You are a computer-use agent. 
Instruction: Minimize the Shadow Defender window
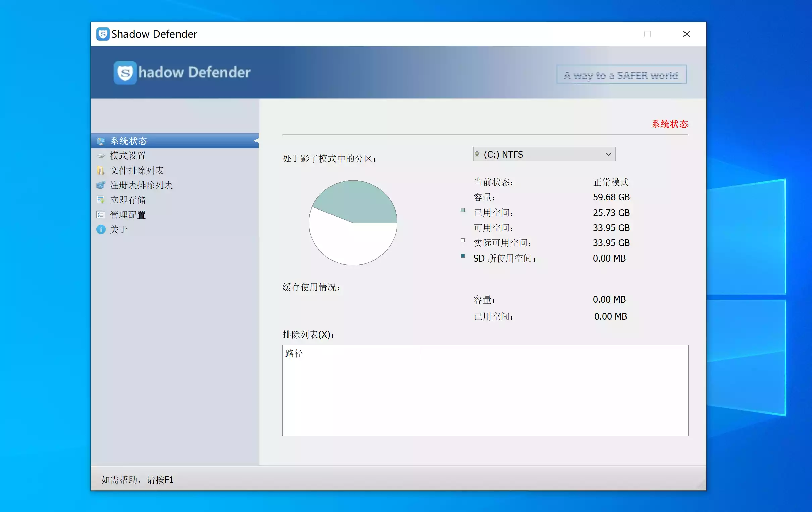point(608,34)
